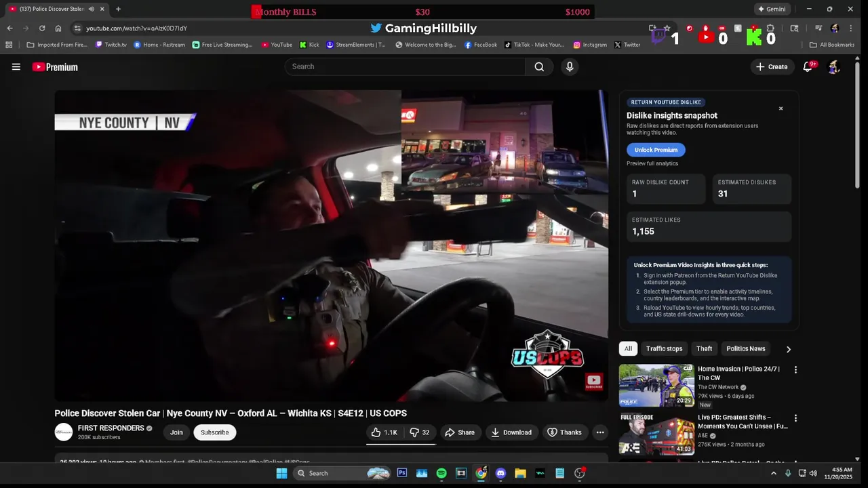Screen dimensions: 868x488
Task: Open the Windows Start menu
Action: (281, 473)
